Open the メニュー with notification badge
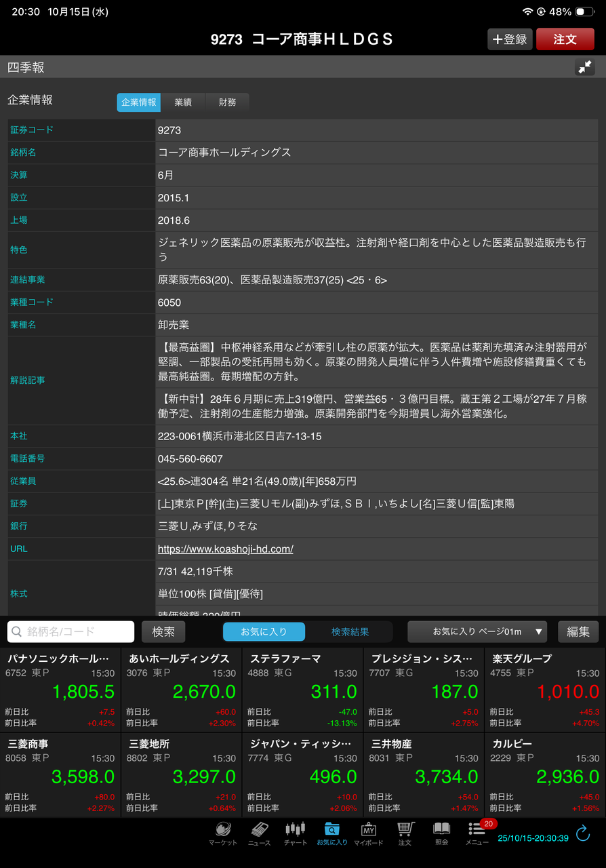This screenshot has height=868, width=606. [477, 833]
